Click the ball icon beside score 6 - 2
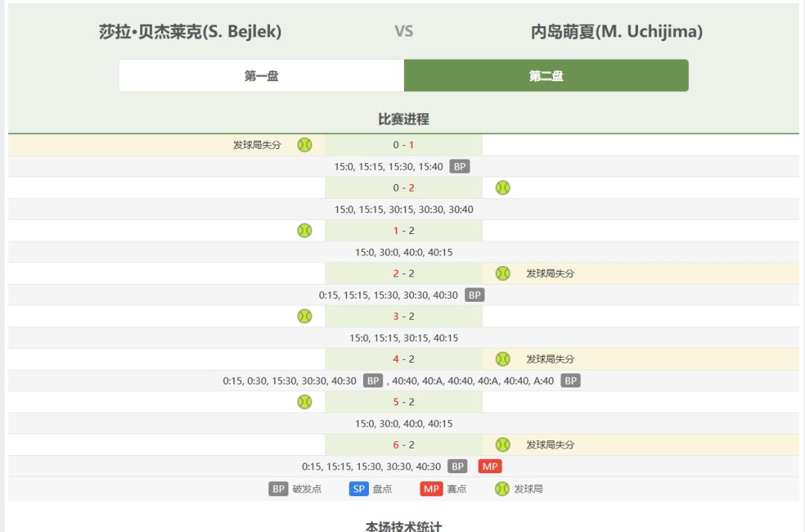The image size is (805, 532). pos(502,445)
